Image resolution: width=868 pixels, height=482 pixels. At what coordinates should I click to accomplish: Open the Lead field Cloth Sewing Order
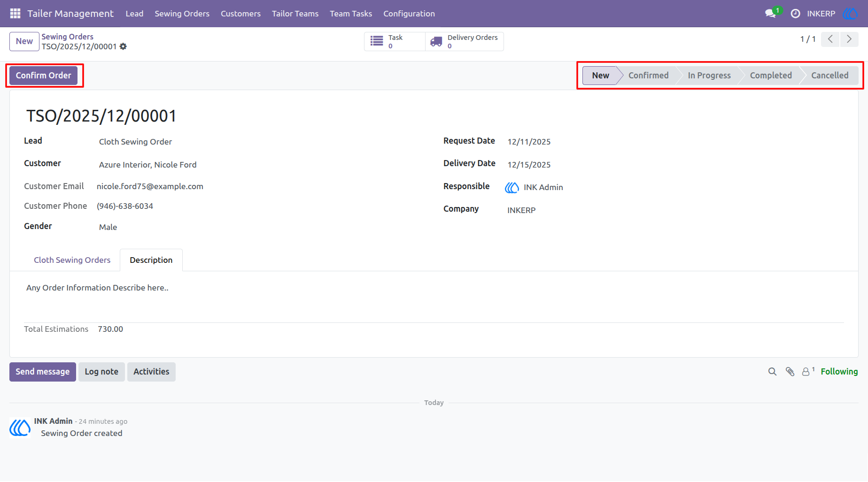click(135, 142)
